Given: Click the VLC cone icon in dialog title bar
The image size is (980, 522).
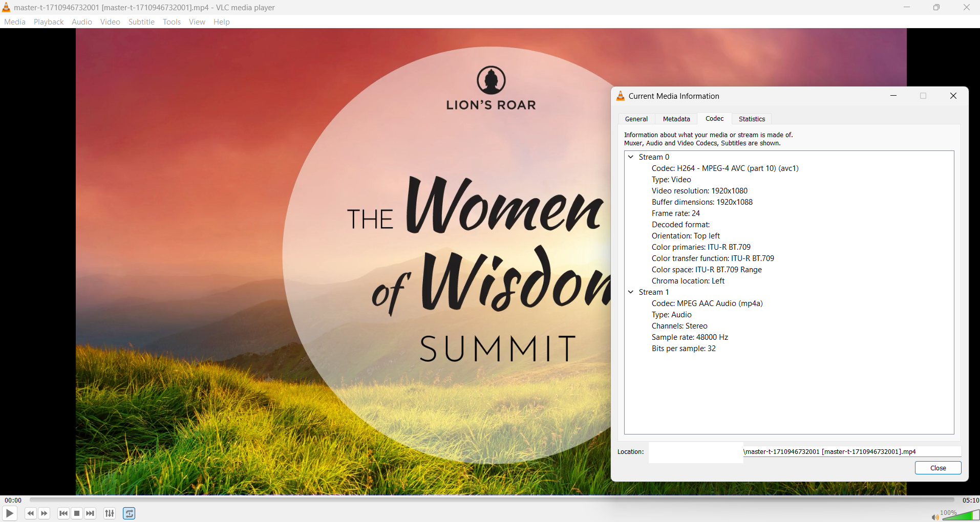Looking at the screenshot, I should click(621, 96).
